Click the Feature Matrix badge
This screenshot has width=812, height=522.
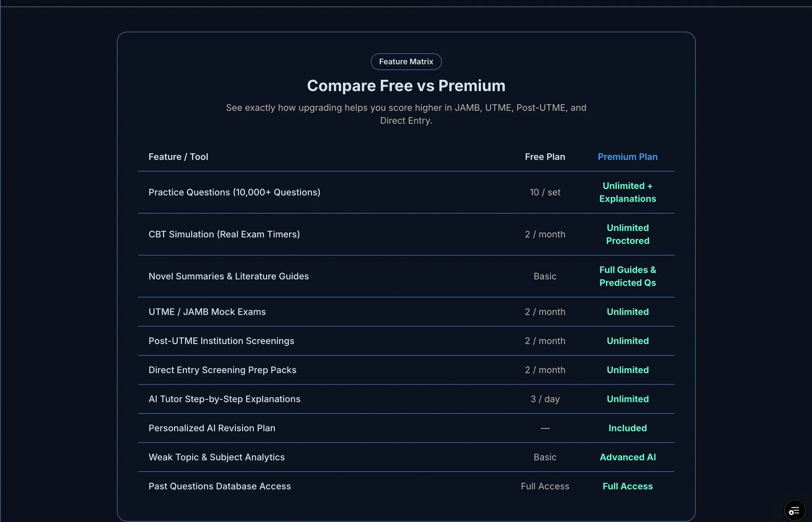pyautogui.click(x=406, y=62)
